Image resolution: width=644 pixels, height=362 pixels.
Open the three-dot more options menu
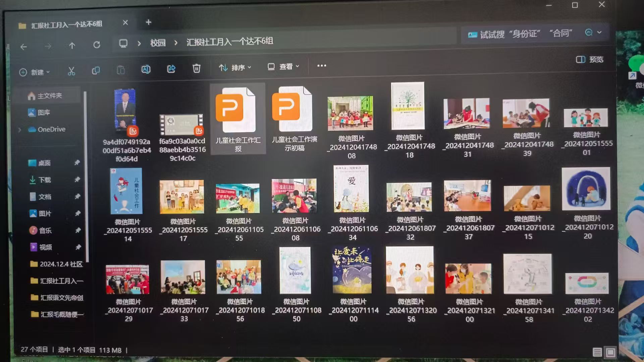point(321,66)
